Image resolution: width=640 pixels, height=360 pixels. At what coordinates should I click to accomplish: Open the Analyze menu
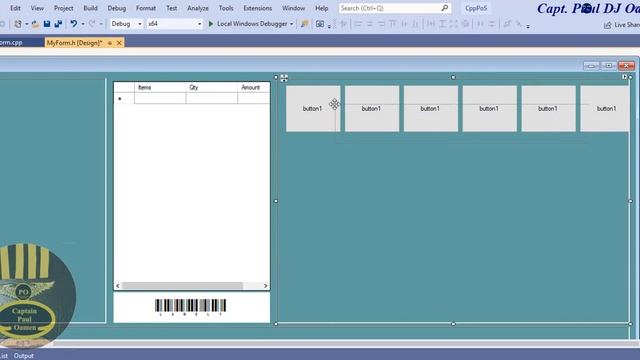pos(198,8)
